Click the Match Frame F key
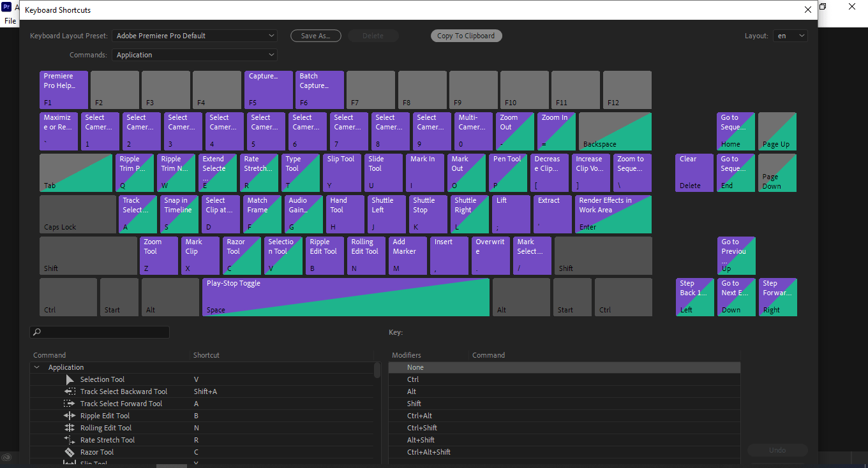Screen dimensions: 868x468 click(262, 214)
